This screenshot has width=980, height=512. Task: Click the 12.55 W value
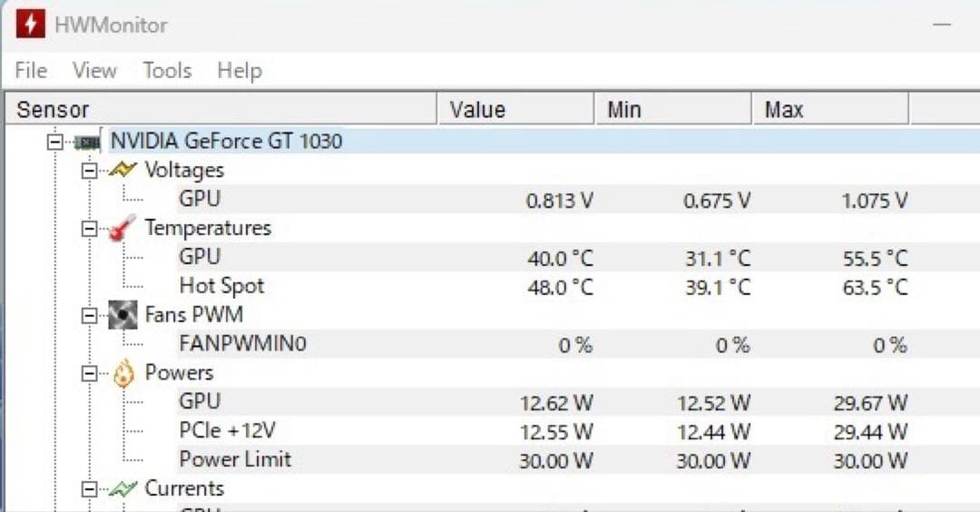556,432
